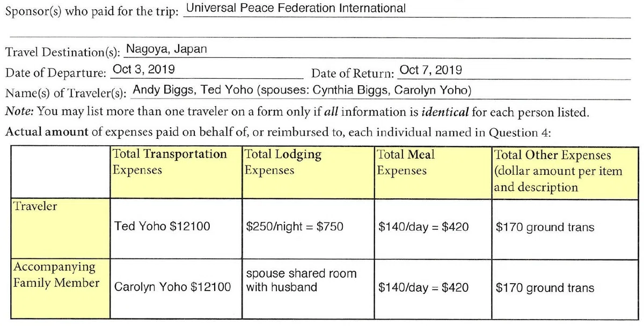Click the spouse shared room with husband cell

pyautogui.click(x=309, y=287)
